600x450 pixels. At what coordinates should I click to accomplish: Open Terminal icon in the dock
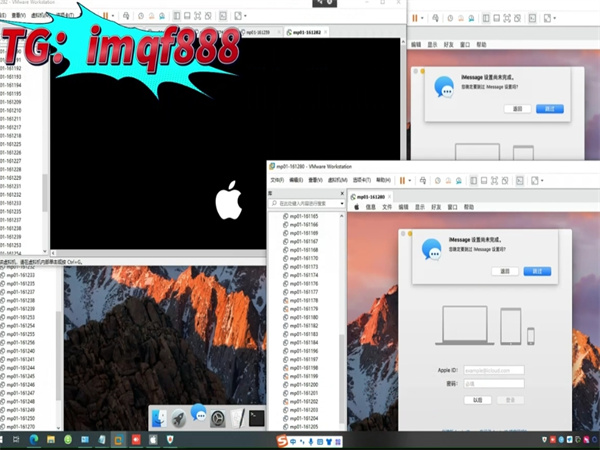257,419
